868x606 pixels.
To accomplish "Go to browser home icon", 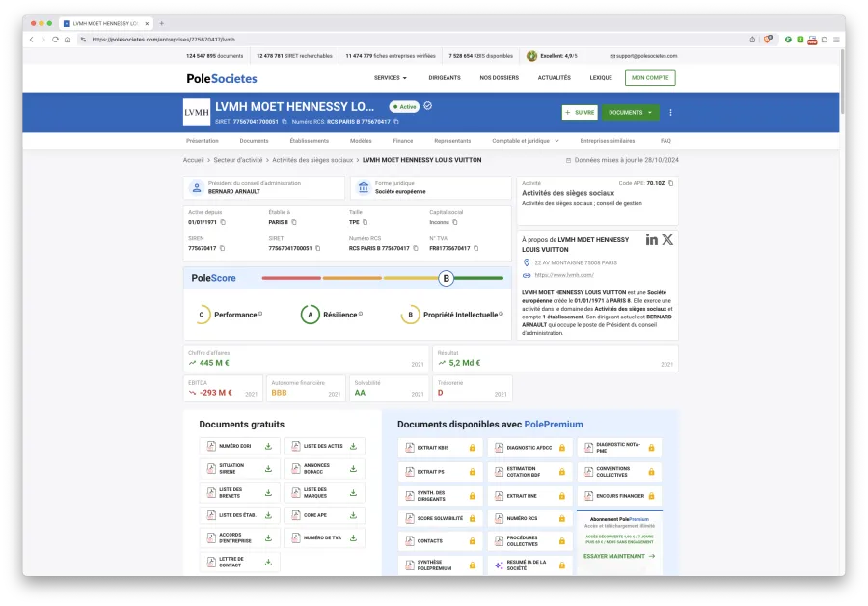I will pos(68,40).
